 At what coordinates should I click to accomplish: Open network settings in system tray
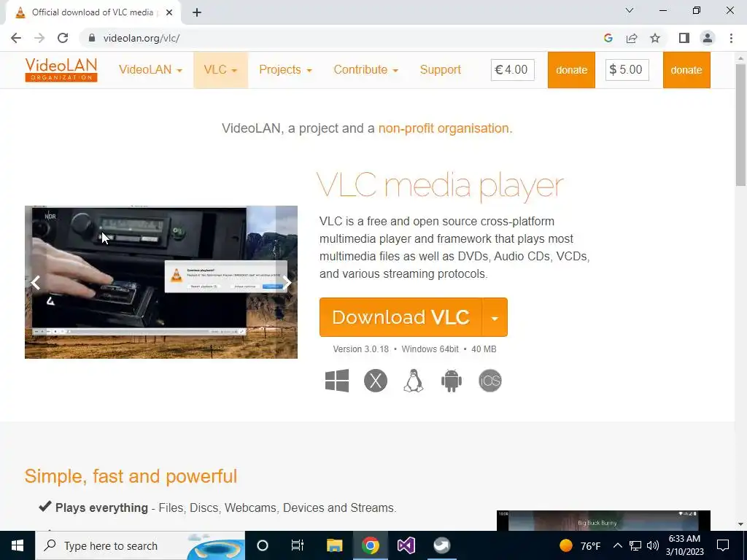[x=635, y=545]
